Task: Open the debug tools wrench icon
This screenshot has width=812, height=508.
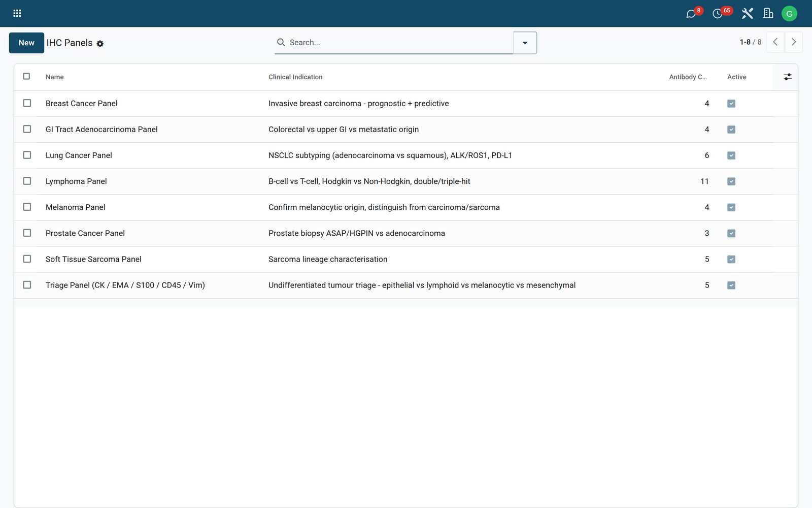Action: (747, 14)
